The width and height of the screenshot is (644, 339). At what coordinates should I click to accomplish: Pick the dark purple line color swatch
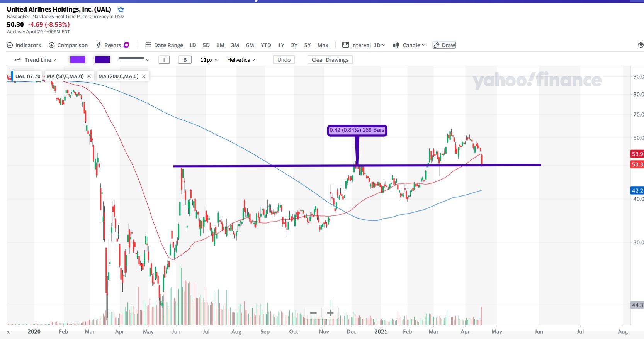(102, 59)
